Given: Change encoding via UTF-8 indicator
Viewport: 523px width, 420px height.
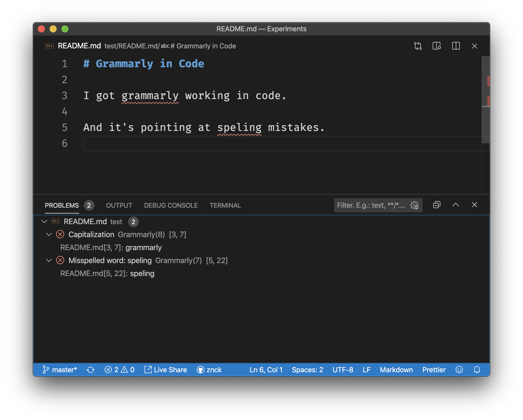Looking at the screenshot, I should [343, 370].
